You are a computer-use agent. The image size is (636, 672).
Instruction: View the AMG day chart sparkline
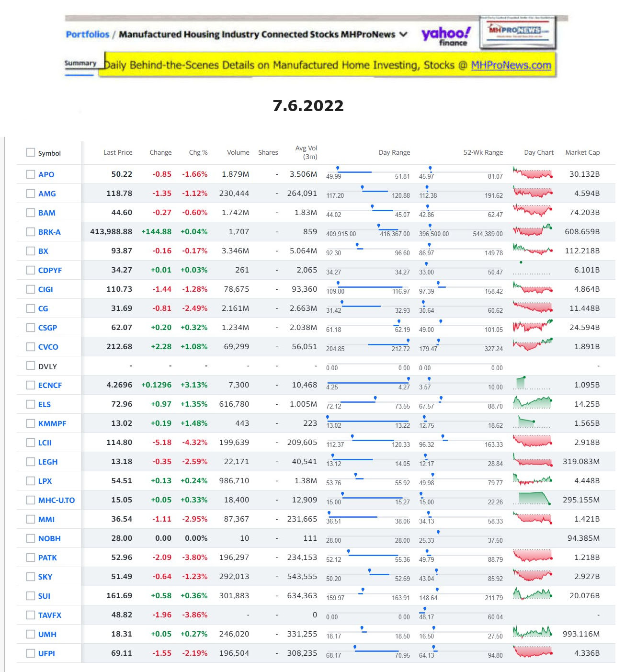click(x=533, y=192)
